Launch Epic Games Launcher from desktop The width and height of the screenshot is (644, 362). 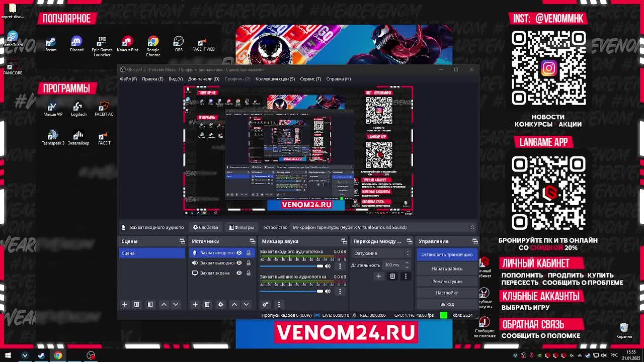[102, 46]
